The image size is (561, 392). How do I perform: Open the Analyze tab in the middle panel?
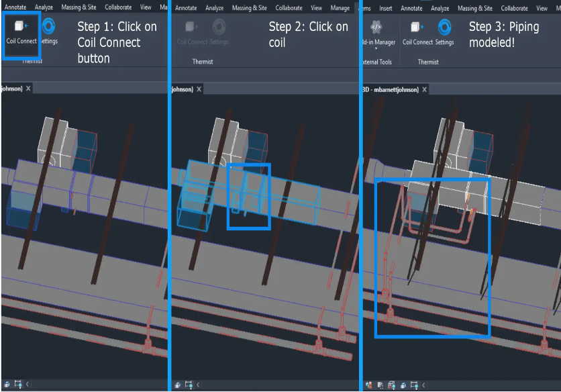tap(214, 8)
